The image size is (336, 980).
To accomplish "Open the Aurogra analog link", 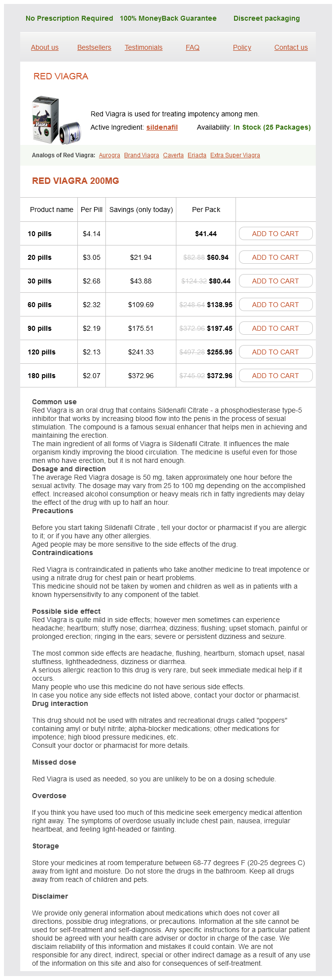I will click(109, 155).
